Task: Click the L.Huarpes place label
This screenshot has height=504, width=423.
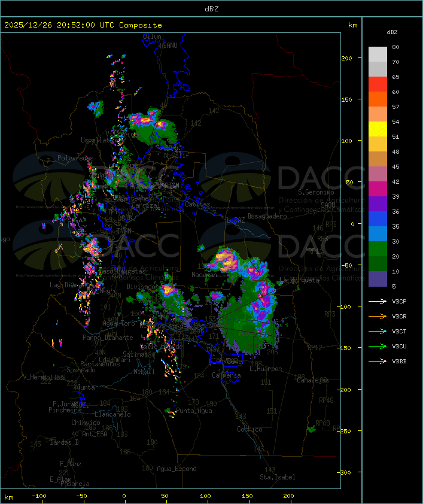Action: click(x=266, y=369)
